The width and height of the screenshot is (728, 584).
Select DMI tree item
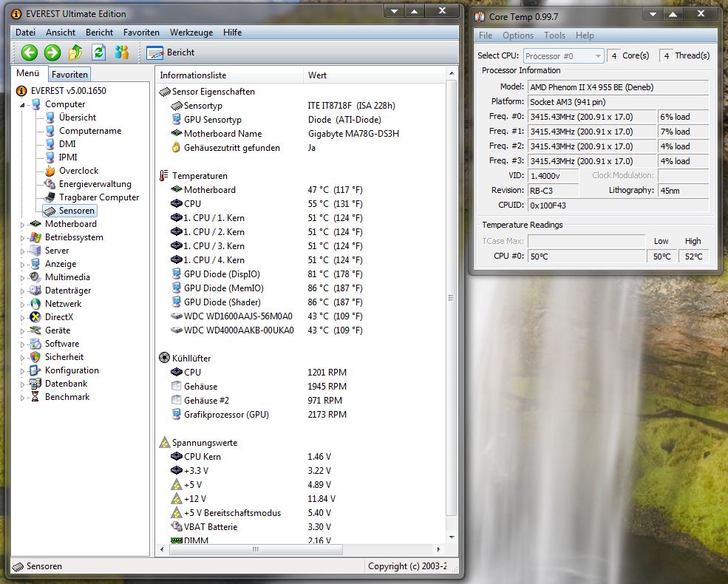67,144
